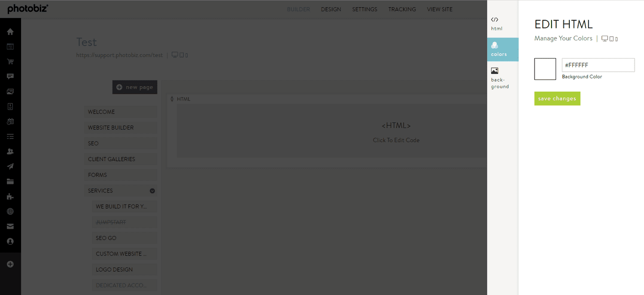Viewport: 644px width, 295px height.
Task: Click the save changes button
Action: [557, 98]
